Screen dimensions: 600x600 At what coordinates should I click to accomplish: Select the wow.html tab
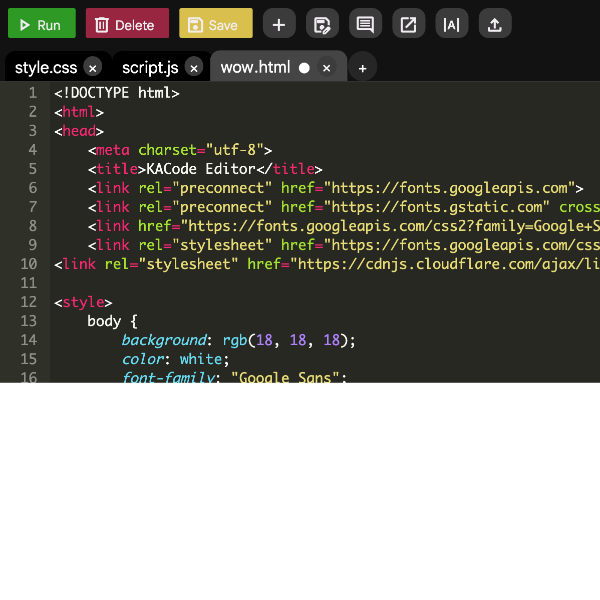[255, 67]
